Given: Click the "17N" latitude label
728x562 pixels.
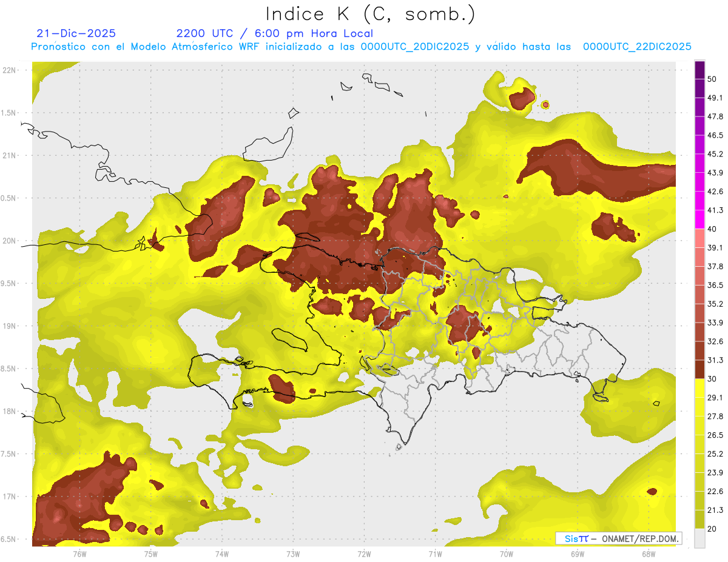Looking at the screenshot, I should coord(10,497).
